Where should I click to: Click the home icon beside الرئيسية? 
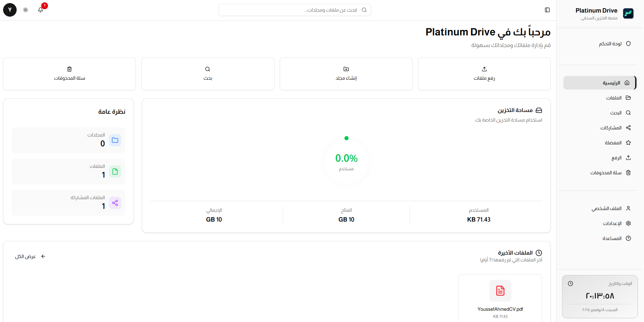pos(627,83)
